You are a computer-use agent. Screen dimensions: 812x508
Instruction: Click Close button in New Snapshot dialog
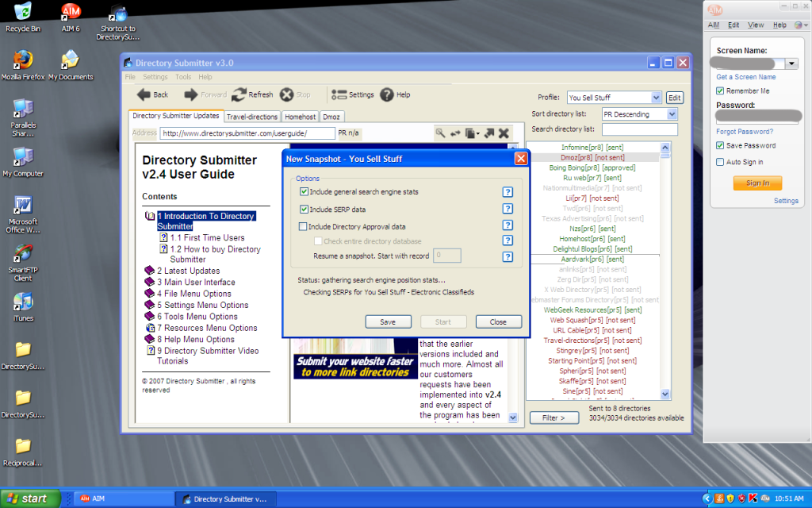tap(498, 322)
